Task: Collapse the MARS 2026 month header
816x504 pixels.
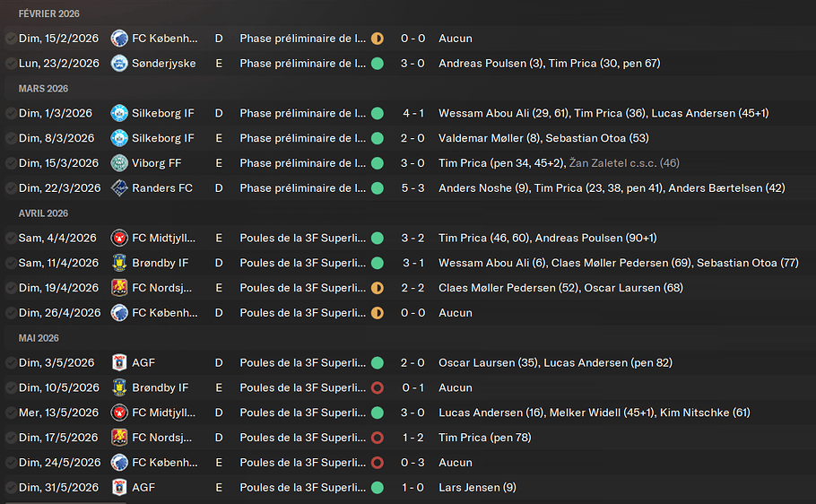Action: [43, 89]
